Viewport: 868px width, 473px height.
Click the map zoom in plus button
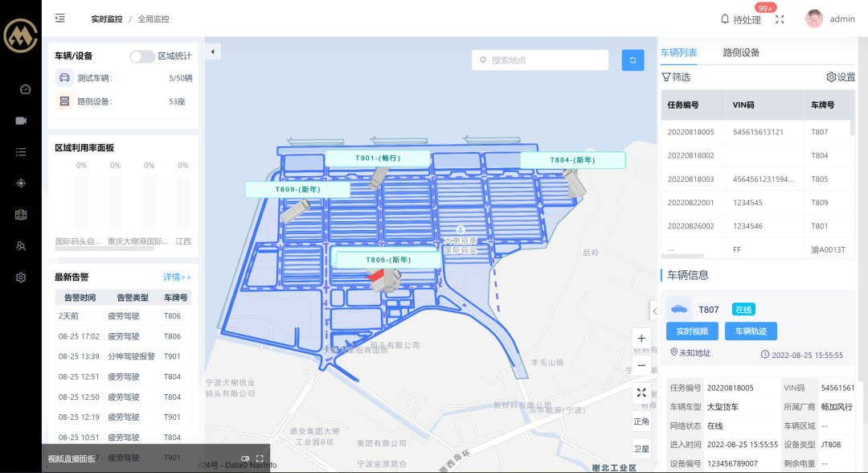point(641,339)
